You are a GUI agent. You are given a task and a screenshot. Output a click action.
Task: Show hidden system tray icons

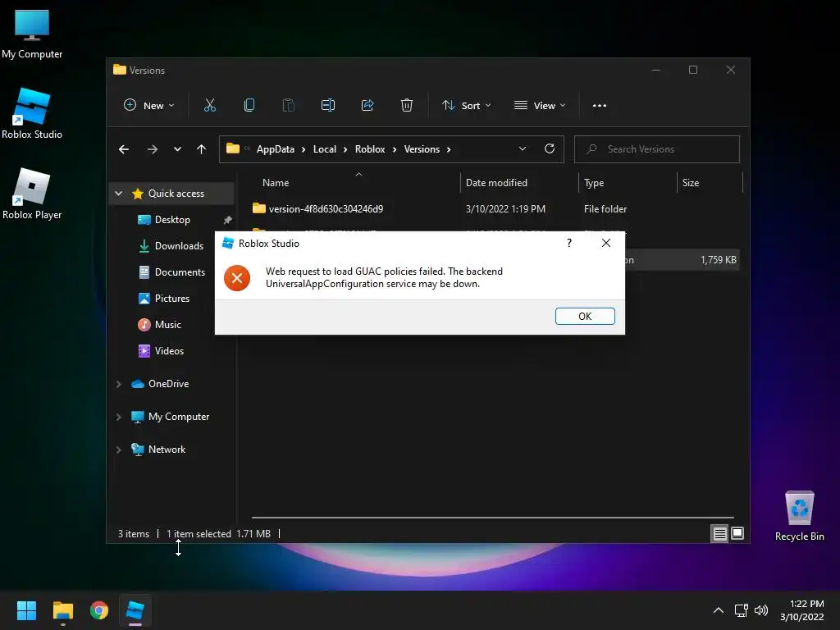tap(719, 610)
